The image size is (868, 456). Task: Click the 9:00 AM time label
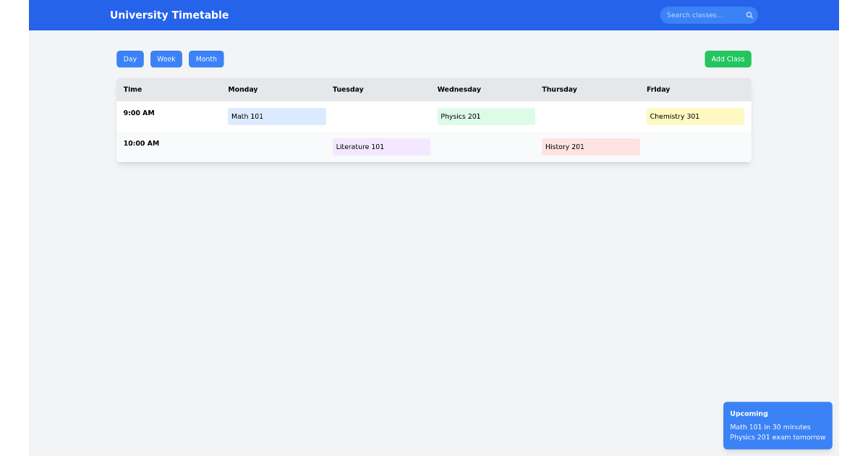[x=138, y=112]
